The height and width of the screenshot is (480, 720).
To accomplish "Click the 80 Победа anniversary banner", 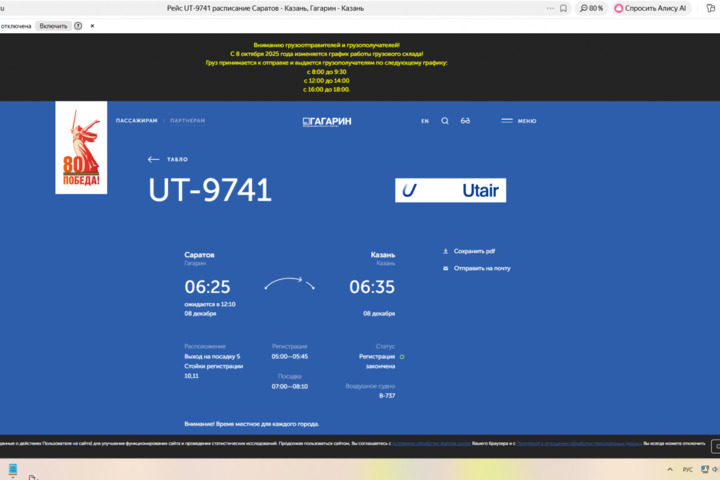I will 81,148.
